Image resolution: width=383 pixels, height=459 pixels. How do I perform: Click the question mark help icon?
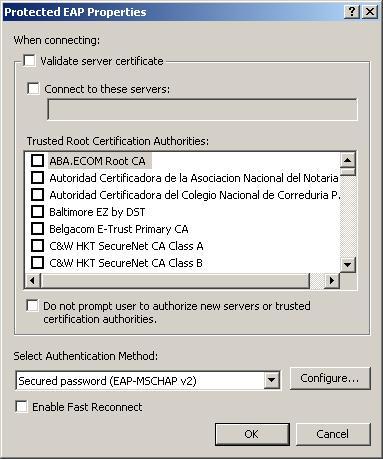351,12
